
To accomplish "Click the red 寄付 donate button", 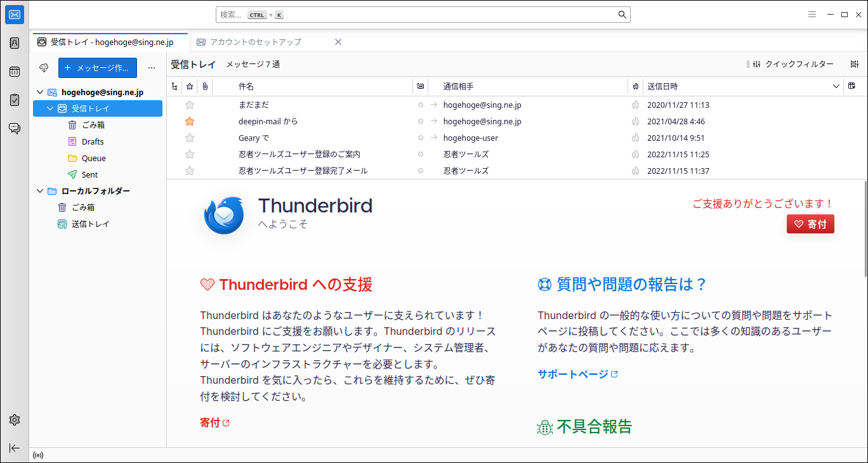I will click(810, 224).
